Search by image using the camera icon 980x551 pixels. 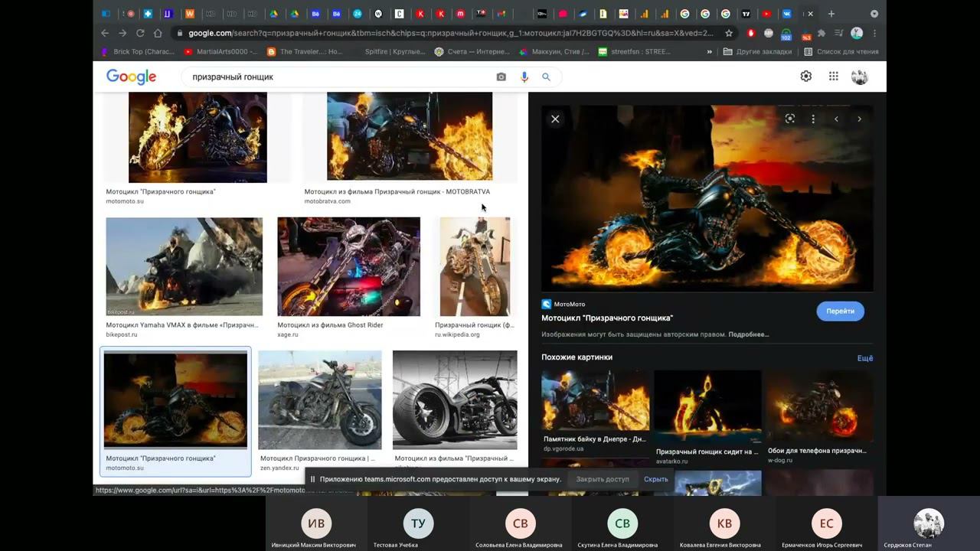(501, 77)
